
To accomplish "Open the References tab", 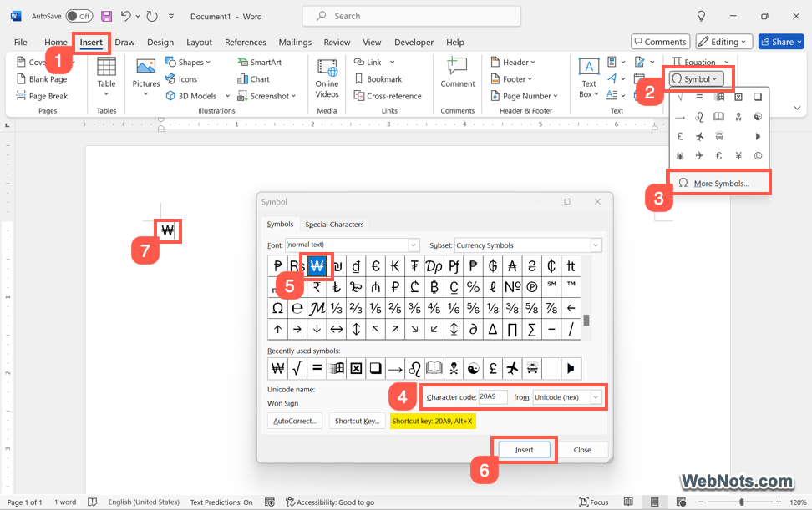I will (245, 42).
